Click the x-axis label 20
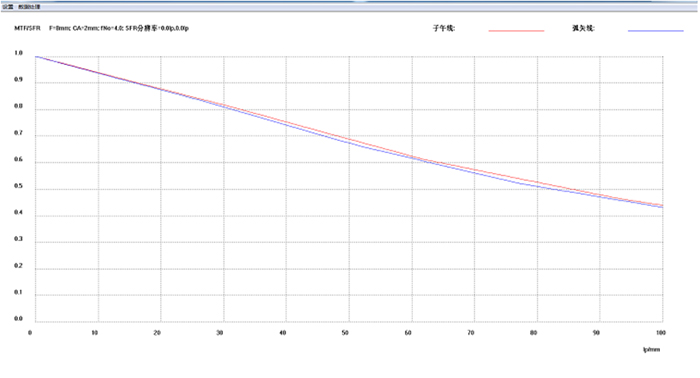Screen dimensions: 700x378 [x=157, y=332]
